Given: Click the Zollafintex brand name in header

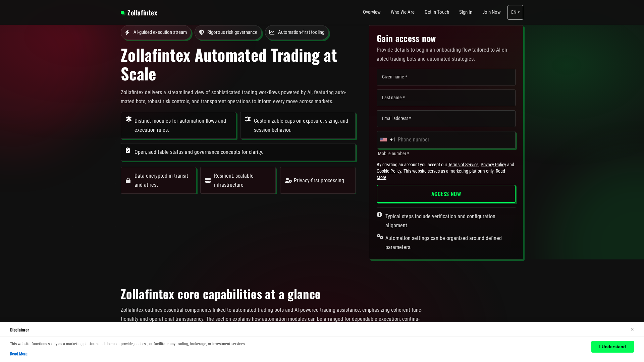Looking at the screenshot, I should [142, 13].
